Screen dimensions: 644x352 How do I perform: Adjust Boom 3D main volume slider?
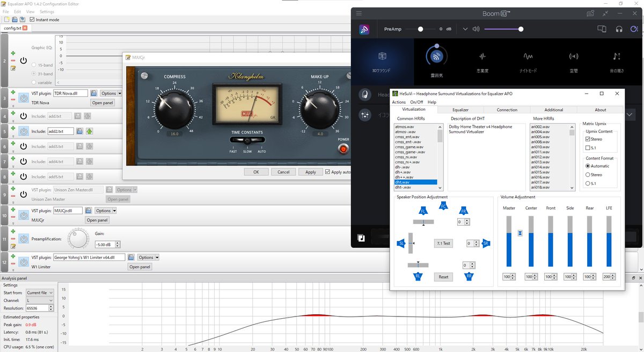[521, 29]
